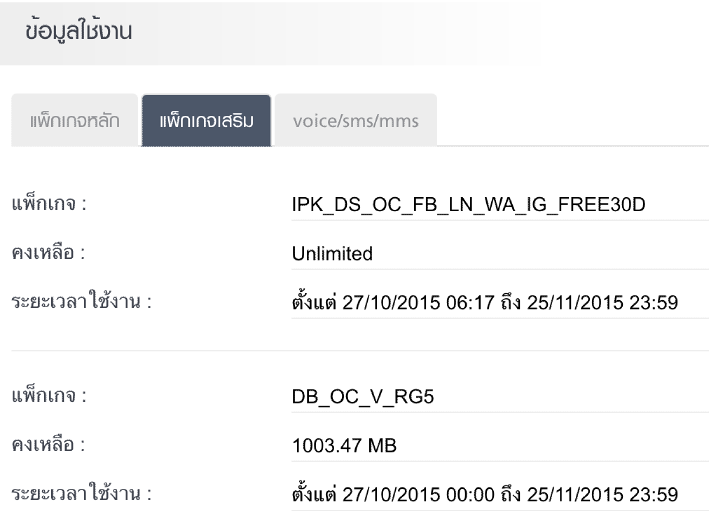Click the DB_OC_V_RG5 package name
Screen dimensions: 709x521
355,397
